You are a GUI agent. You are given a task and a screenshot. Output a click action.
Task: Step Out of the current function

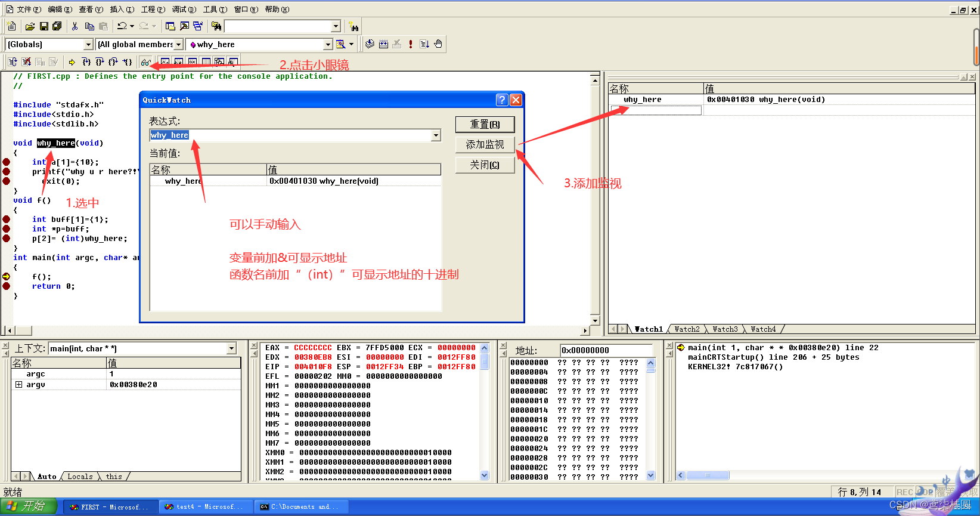[x=113, y=61]
